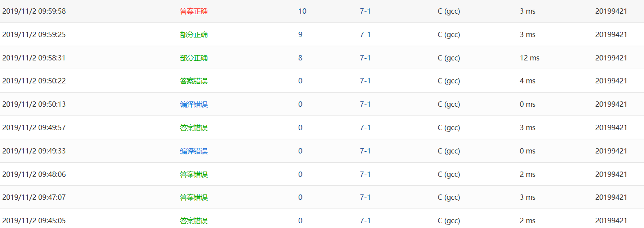
Task: Click user 20199421 in the 09:47:07 row
Action: click(x=611, y=198)
